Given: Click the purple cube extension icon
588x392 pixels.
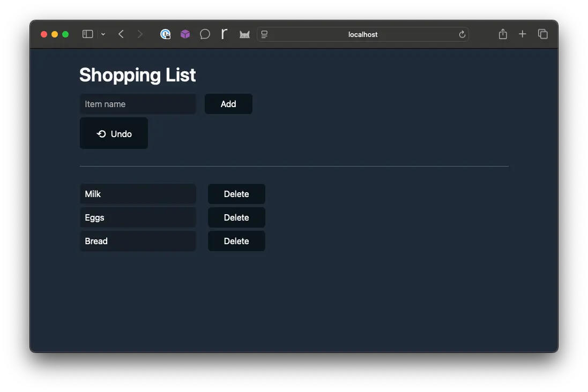Looking at the screenshot, I should pyautogui.click(x=185, y=34).
